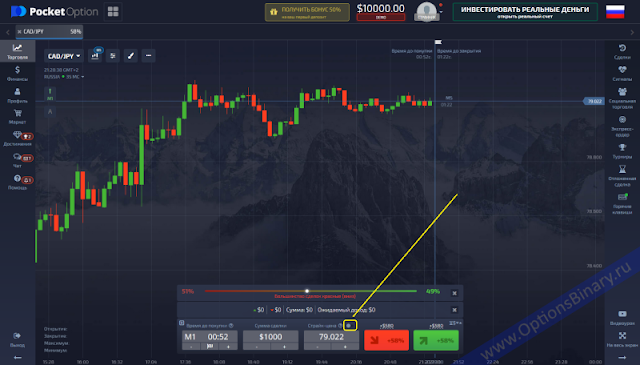The image size is (640, 365).
Task: Collapse left sidebar with bottom arrow
Action: point(17,358)
